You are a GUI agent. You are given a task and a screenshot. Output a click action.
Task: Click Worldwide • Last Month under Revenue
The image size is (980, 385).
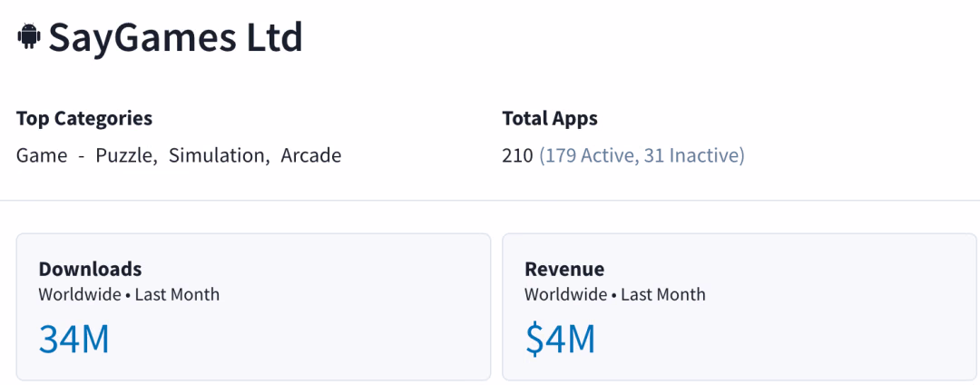[x=615, y=294]
